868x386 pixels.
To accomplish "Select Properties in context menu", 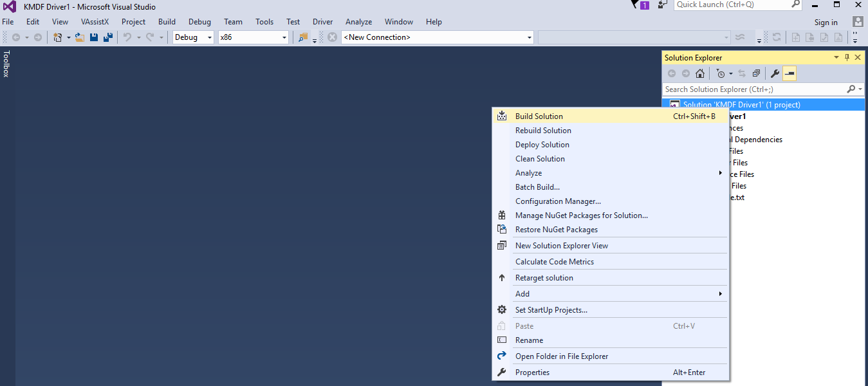I will [610, 372].
